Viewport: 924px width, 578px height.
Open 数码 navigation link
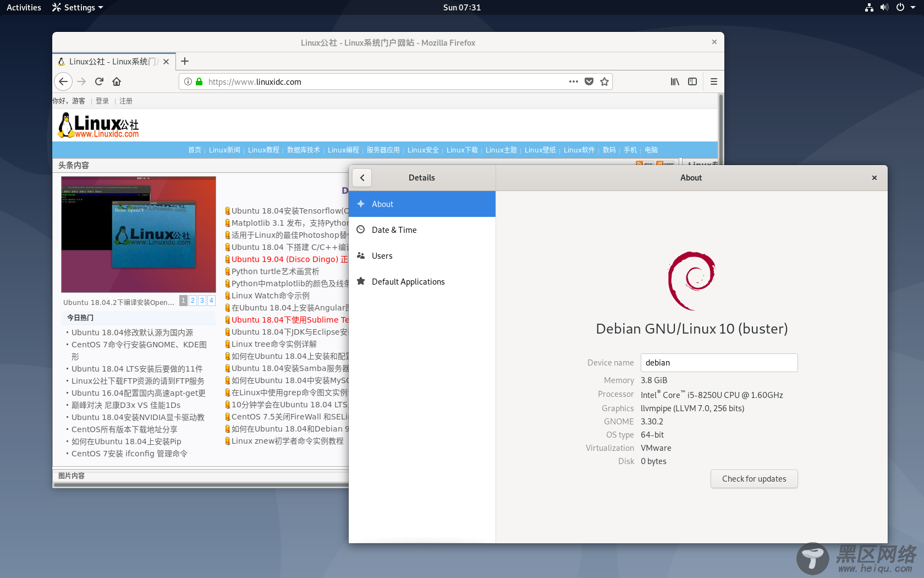[609, 150]
